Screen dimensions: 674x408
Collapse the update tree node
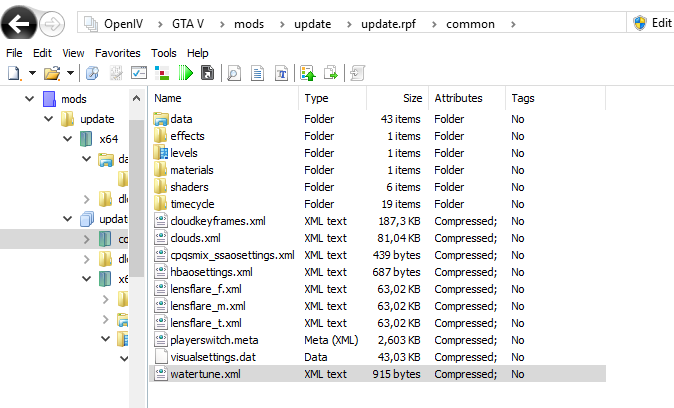coord(49,119)
